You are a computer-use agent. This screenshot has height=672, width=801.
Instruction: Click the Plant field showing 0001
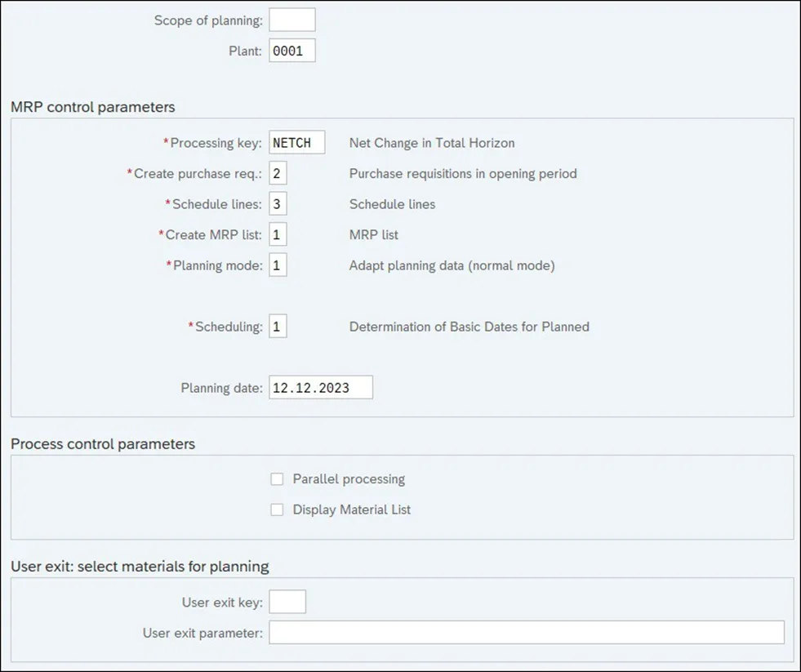point(291,51)
